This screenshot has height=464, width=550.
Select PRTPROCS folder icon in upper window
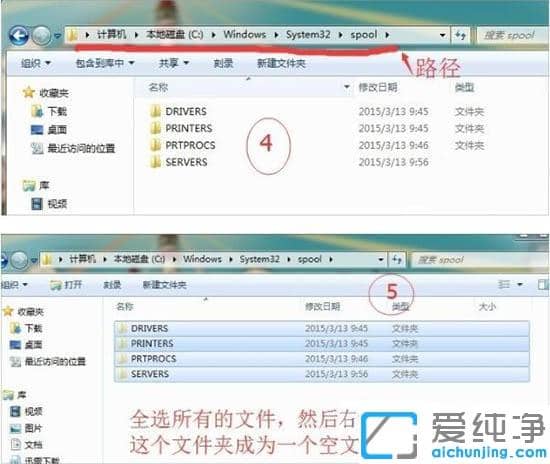click(x=155, y=145)
